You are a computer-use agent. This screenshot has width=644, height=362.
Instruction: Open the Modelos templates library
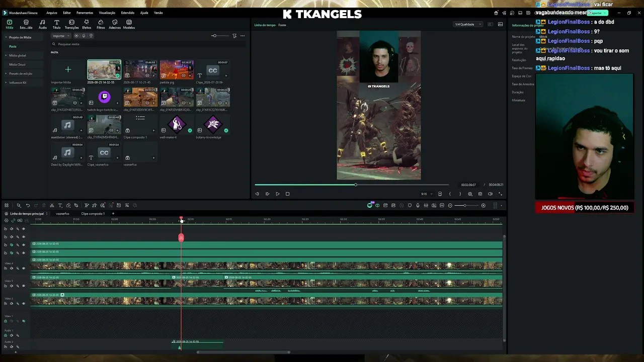129,24
